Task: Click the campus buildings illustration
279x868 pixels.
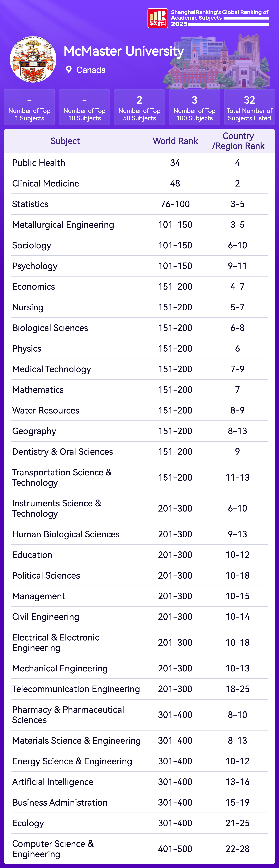Action: 220,62
